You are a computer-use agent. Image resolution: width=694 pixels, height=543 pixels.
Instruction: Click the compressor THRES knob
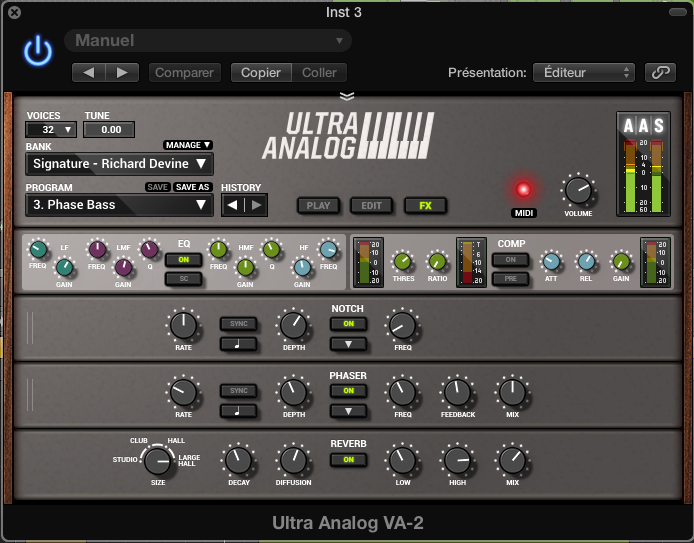[x=402, y=262]
